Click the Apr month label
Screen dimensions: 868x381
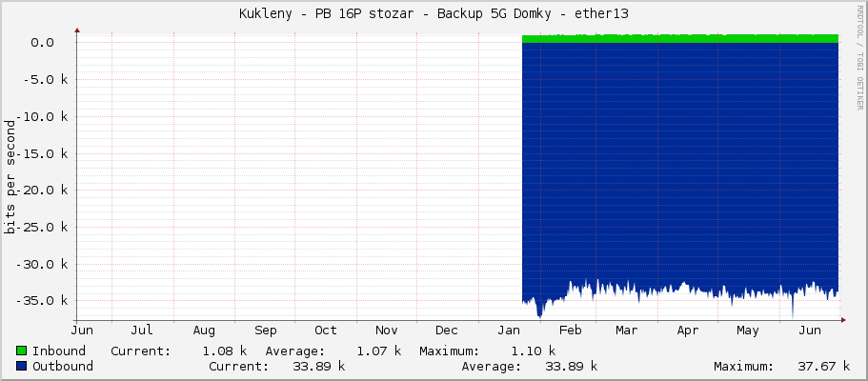coord(688,331)
